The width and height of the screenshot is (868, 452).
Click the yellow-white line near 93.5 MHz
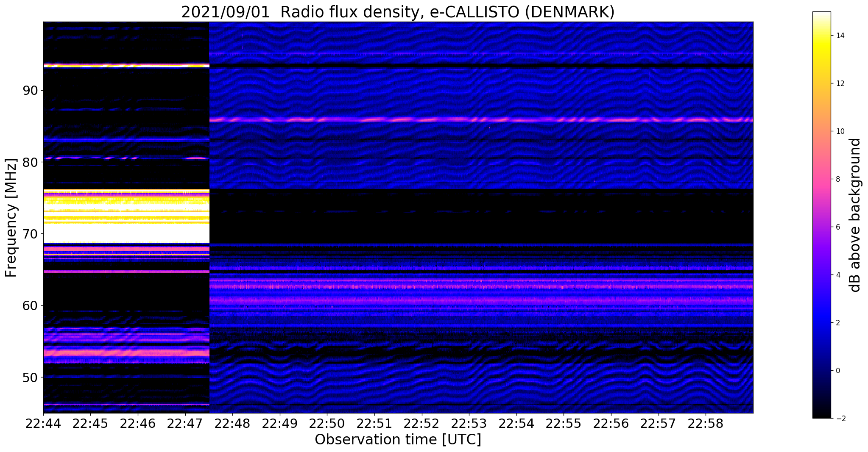coord(126,66)
